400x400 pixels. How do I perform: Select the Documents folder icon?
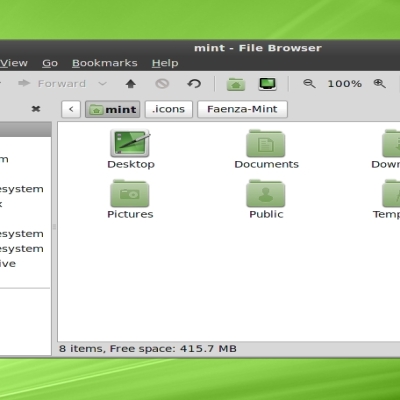pos(266,143)
